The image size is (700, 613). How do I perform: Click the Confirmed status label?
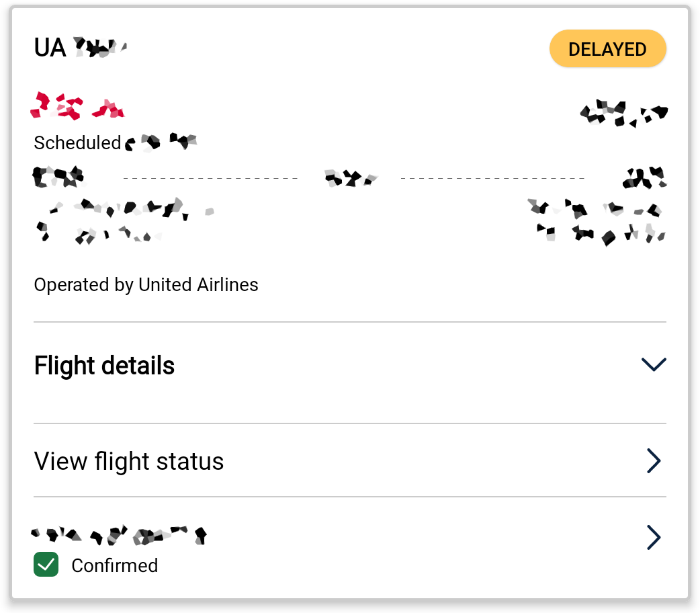(115, 566)
